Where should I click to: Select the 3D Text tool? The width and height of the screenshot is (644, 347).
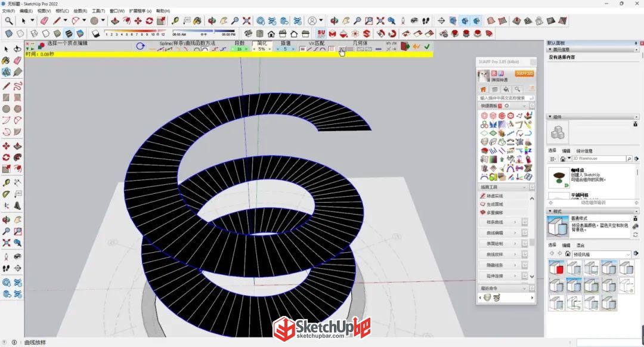pos(18,206)
